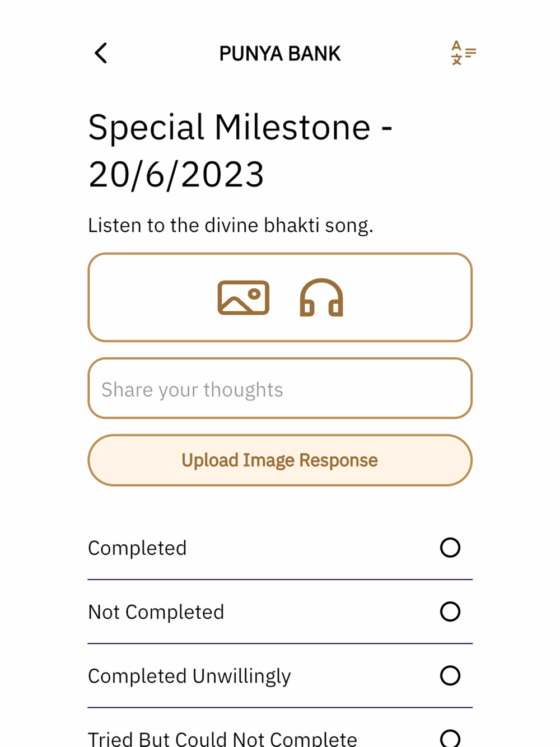560x747 pixels.
Task: Tap the 'Completed' option label
Action: tap(137, 548)
